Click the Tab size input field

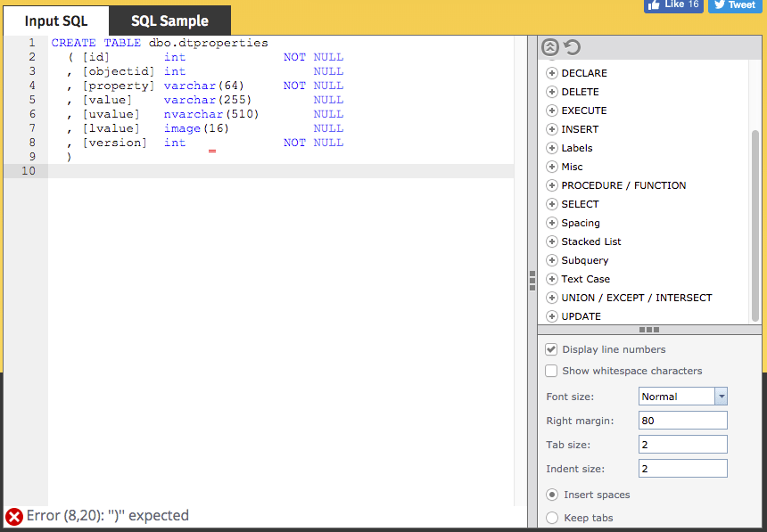(683, 445)
